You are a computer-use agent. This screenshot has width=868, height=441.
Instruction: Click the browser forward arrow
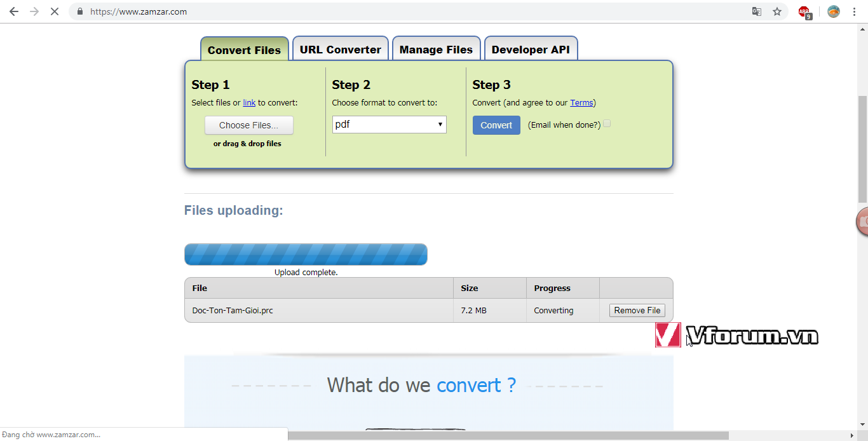click(x=34, y=11)
